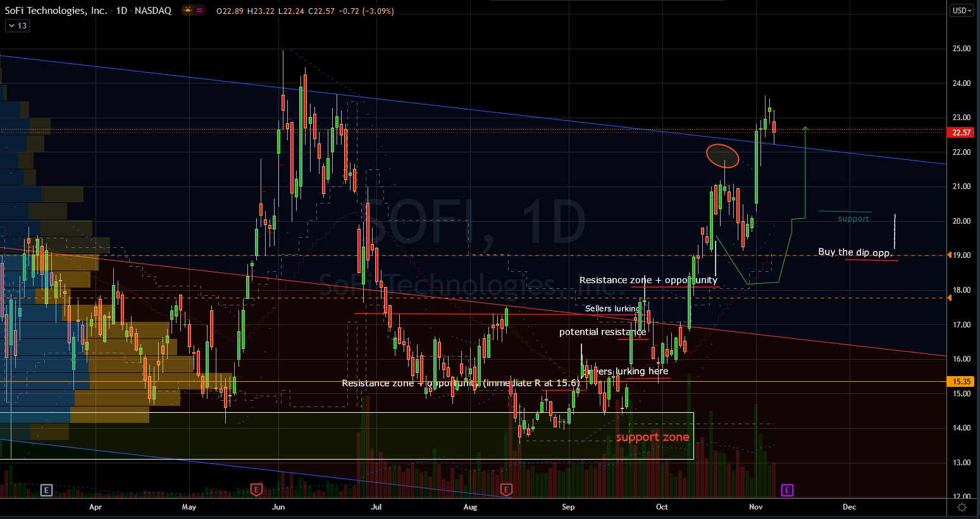Click the 23.00 price scale label
Image resolution: width=980 pixels, height=519 pixels.
point(962,118)
